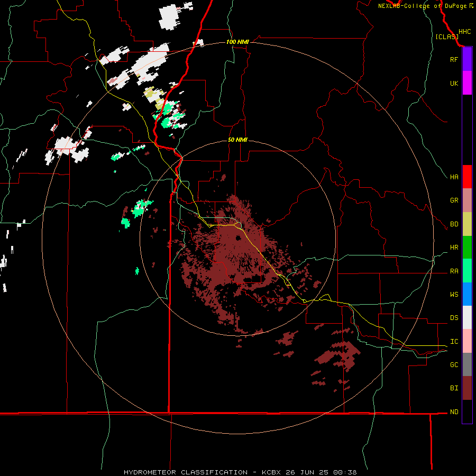Click the ND legend label
This screenshot has height=476, width=476.
coord(454,412)
